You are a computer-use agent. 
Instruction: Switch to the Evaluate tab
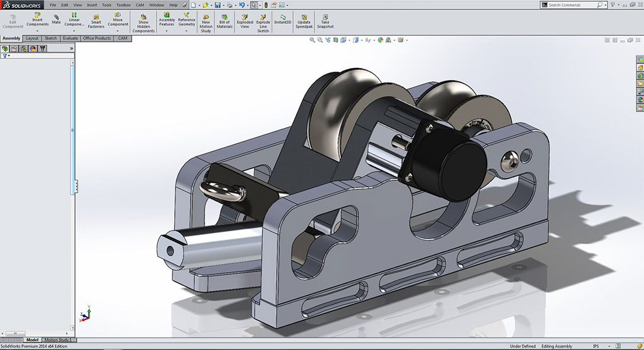pos(70,38)
